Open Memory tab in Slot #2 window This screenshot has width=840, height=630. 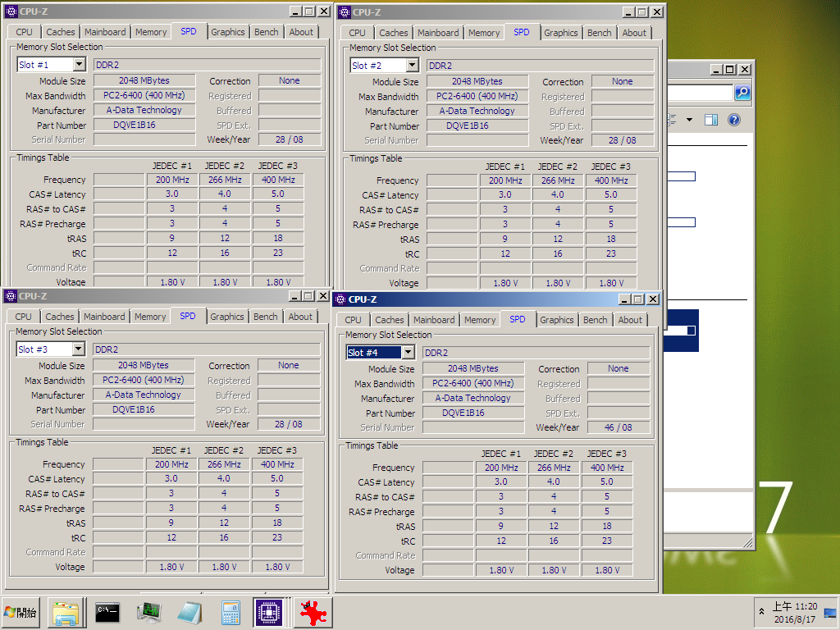(484, 33)
